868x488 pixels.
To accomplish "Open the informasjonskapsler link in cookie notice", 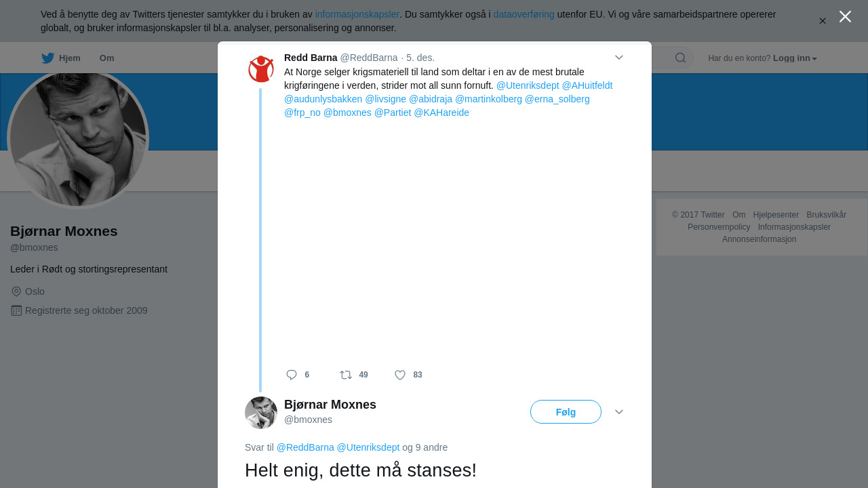I will tap(357, 14).
